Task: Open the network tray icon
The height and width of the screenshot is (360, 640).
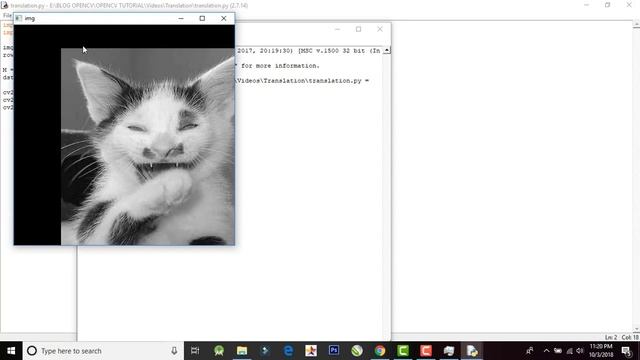Action: coord(569,351)
